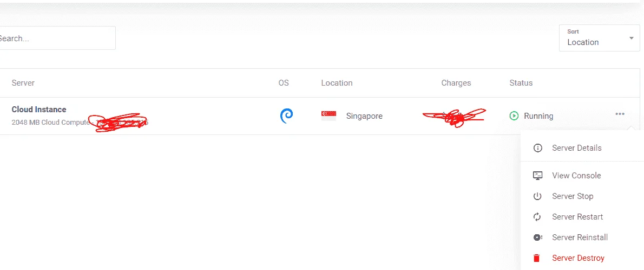
Task: Click the Sort dropdown arrow
Action: (631, 38)
